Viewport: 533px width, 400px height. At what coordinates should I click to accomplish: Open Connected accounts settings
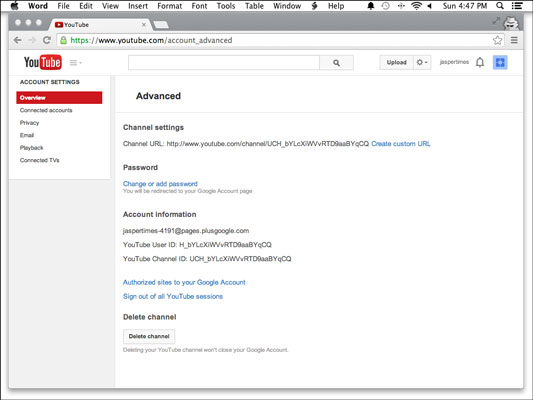coord(46,110)
